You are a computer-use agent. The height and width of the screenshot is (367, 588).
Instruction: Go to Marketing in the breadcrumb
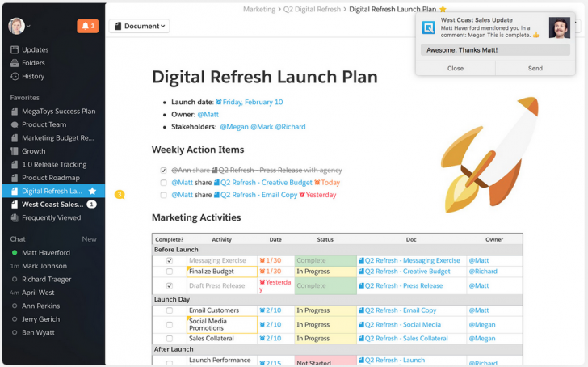(259, 9)
